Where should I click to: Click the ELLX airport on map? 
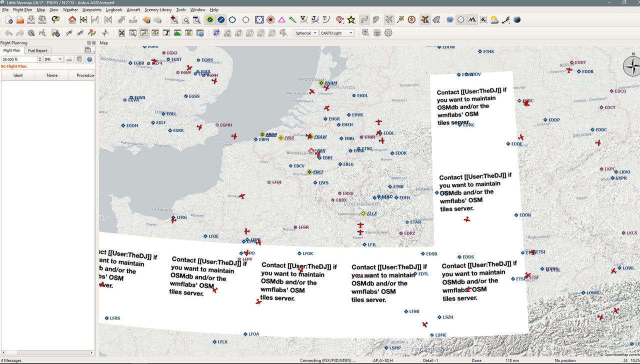363,213
